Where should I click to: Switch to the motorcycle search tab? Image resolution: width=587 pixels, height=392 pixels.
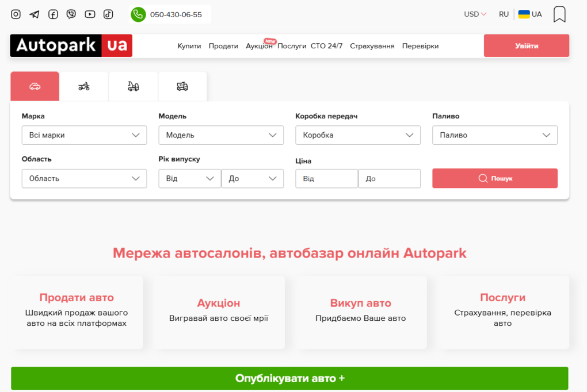tap(84, 86)
